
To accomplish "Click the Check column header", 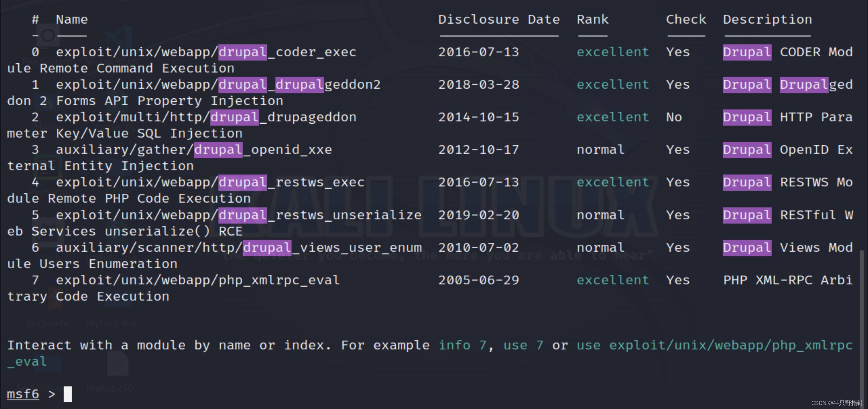I will [x=686, y=20].
